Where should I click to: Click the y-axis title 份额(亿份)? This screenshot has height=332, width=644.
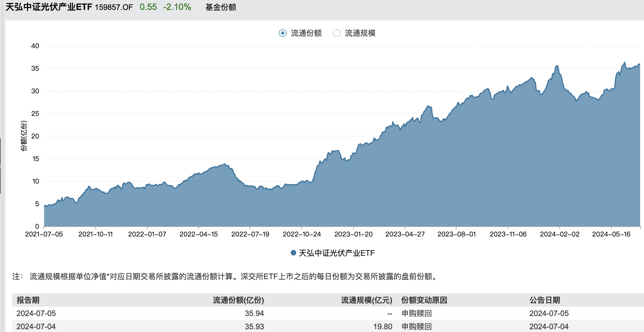click(24, 136)
